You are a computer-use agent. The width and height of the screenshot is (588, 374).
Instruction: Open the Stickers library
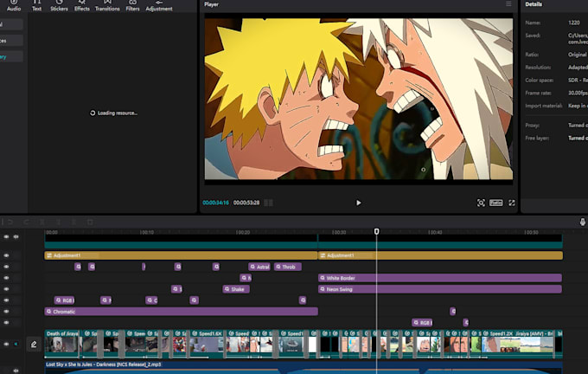59,6
